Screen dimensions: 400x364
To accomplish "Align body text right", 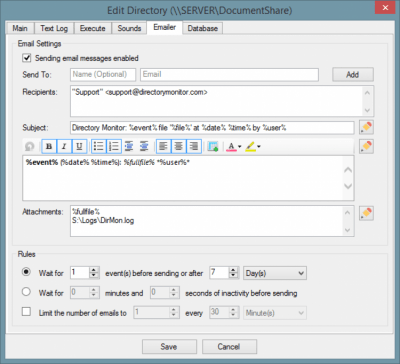I will [x=194, y=146].
